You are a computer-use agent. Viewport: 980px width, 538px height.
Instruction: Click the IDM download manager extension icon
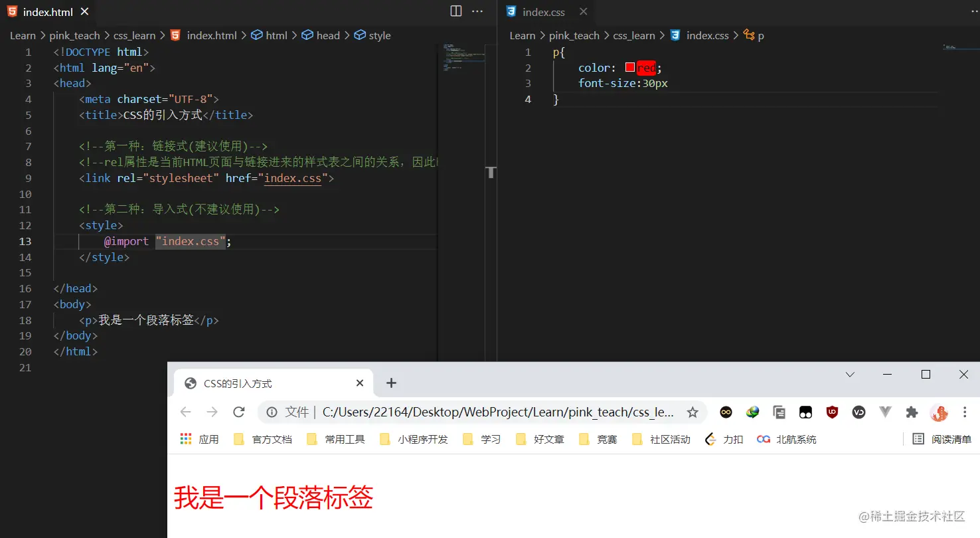(752, 412)
